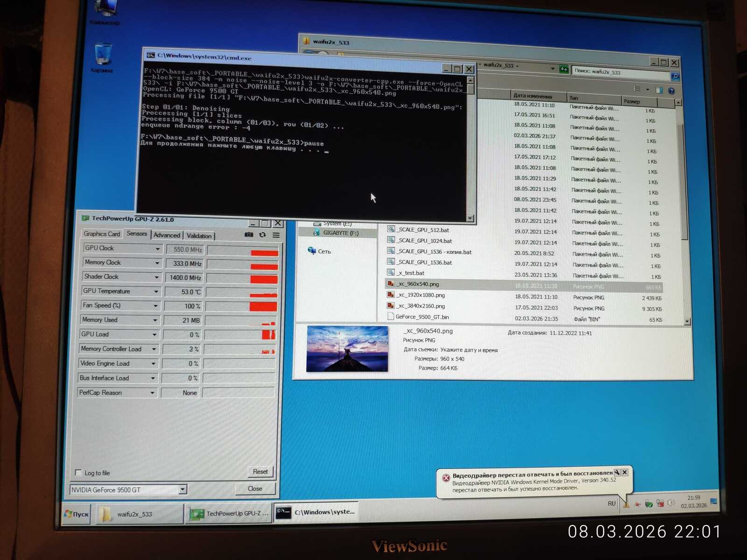Open the Explorer help question icon
This screenshot has width=747, height=560.
click(x=671, y=91)
